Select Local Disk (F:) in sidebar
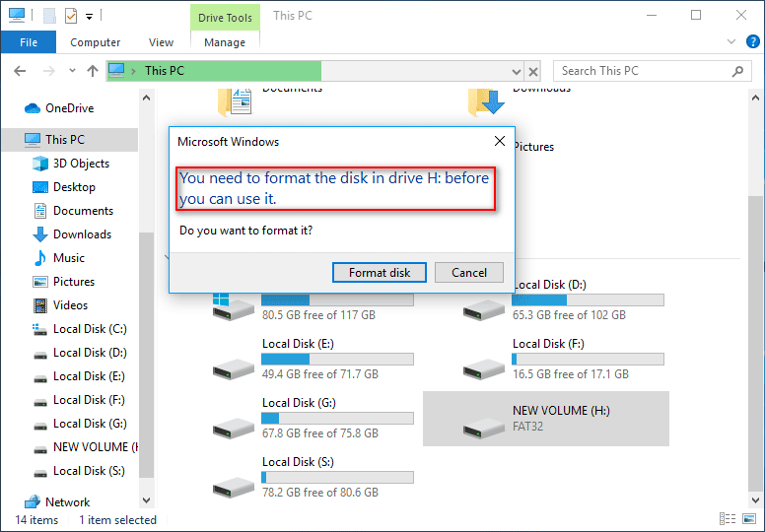Image resolution: width=765 pixels, height=532 pixels. [89, 400]
